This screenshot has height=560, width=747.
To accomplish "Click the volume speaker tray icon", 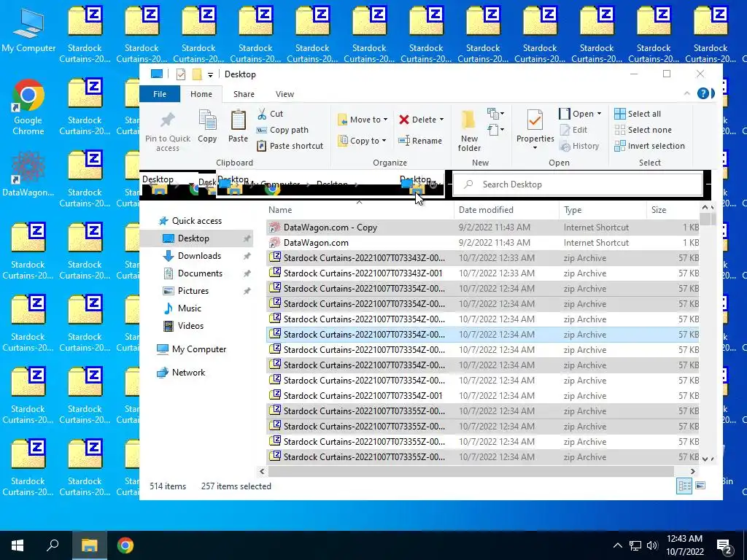I will point(653,545).
